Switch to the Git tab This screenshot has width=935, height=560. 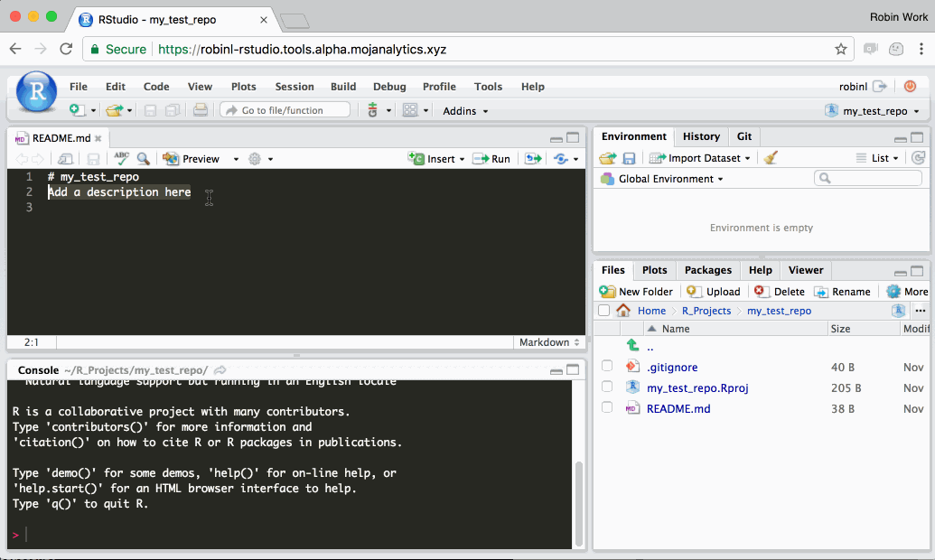coord(744,136)
